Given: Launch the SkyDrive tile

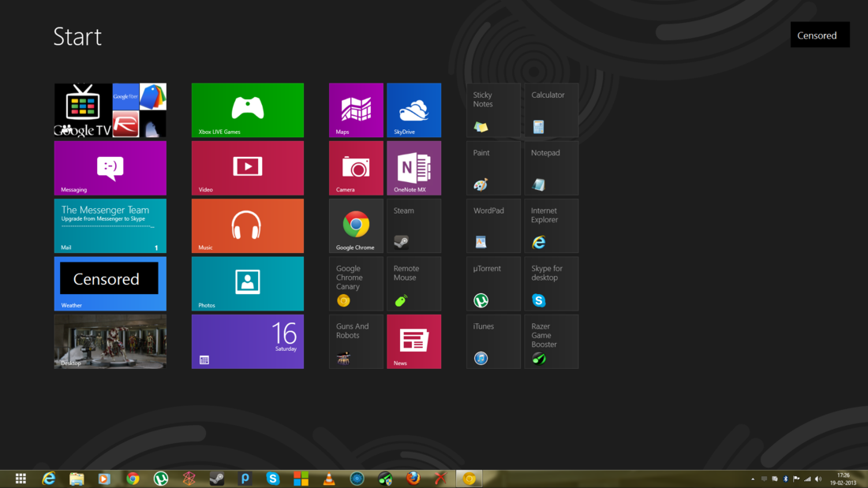Looking at the screenshot, I should [x=413, y=110].
